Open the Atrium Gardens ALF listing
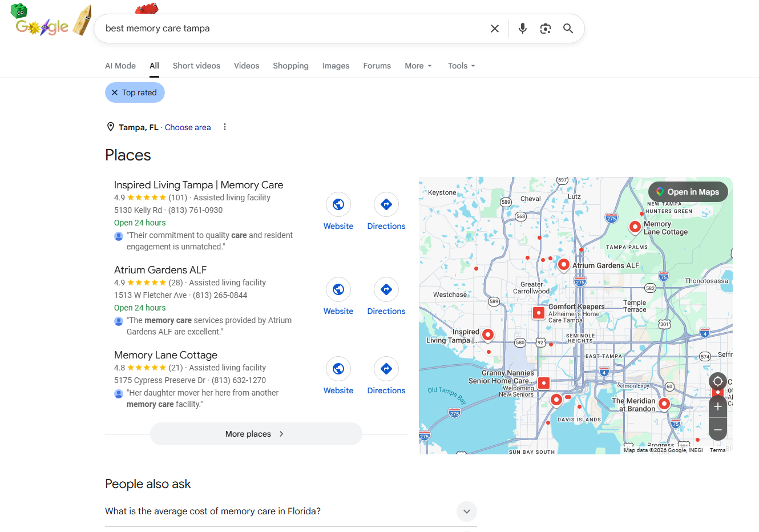Image resolution: width=759 pixels, height=532 pixels. pos(160,270)
